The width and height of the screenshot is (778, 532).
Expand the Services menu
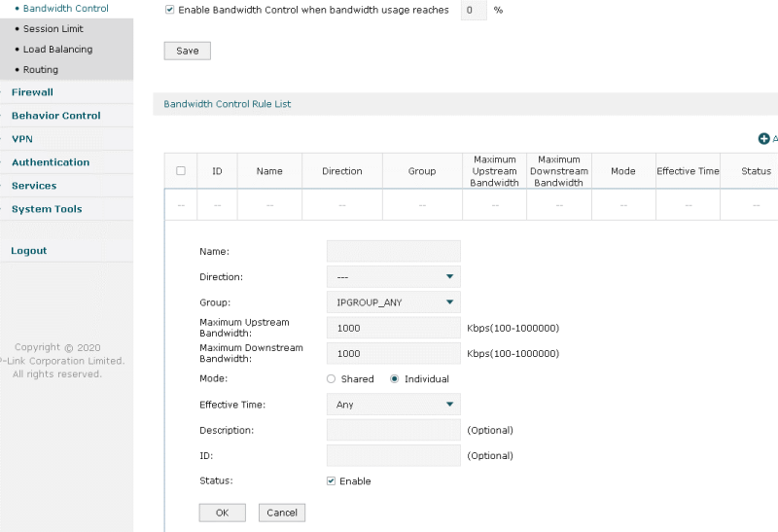(x=34, y=186)
